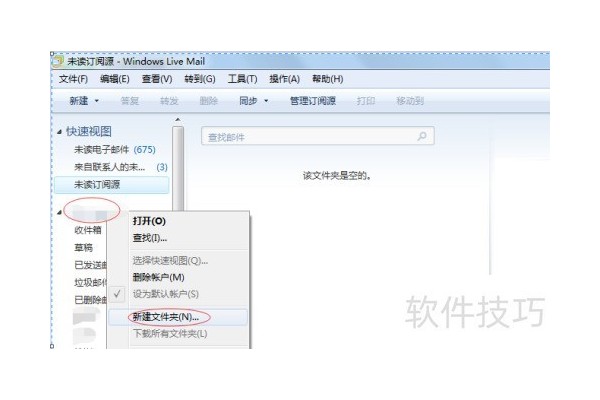Open the dropdown arrow next to 新建
This screenshot has width=600, height=400.
(x=97, y=101)
